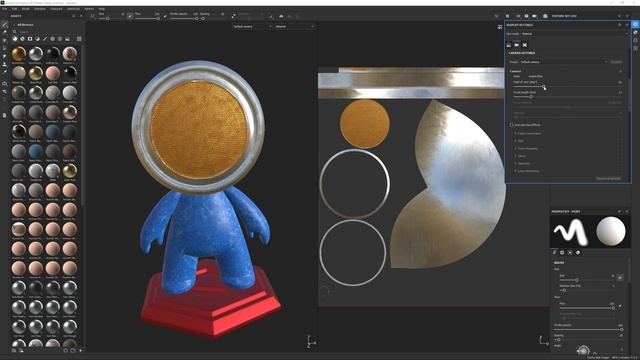The image size is (640, 360).
Task: Open Default camera dropdown above 3D viewport
Action: pyautogui.click(x=252, y=27)
